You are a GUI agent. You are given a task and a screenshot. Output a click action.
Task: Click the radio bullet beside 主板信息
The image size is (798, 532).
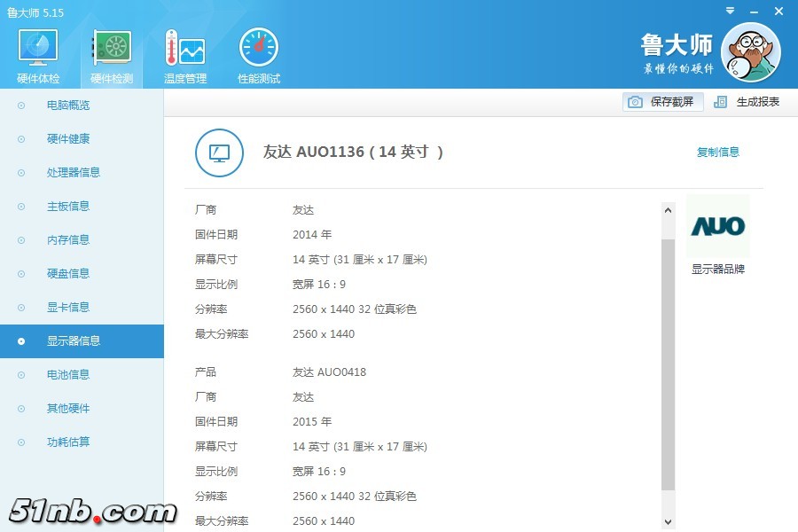[x=21, y=207]
